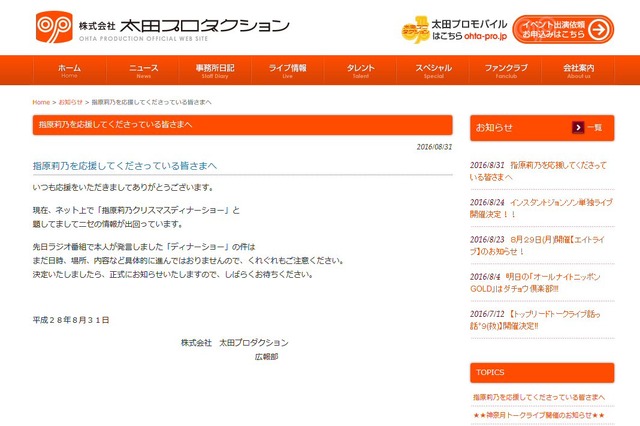Select the タレント Talent menu item
This screenshot has height=426, width=640.
pyautogui.click(x=360, y=70)
